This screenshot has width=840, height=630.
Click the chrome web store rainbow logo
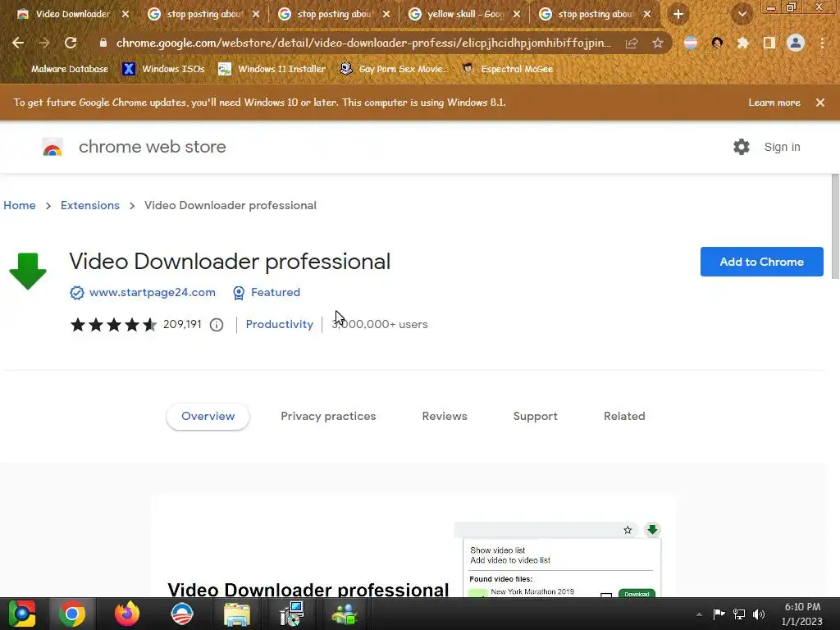point(52,147)
